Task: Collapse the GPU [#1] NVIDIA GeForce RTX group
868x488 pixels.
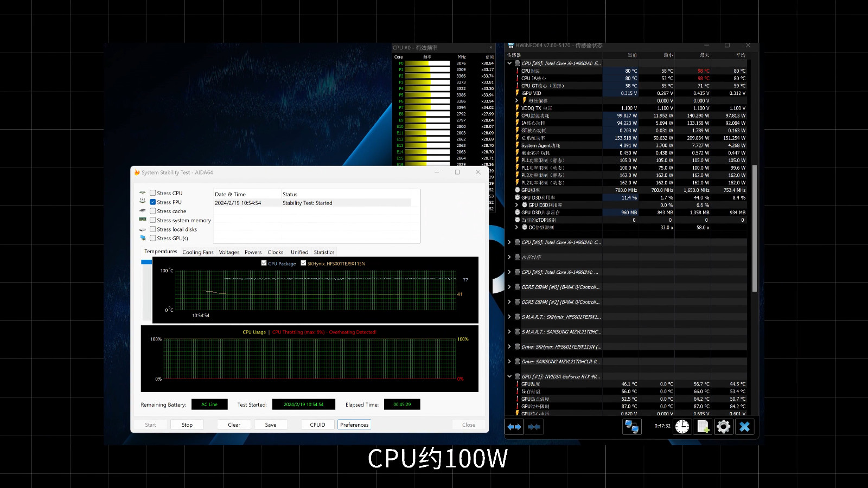Action: coord(509,376)
